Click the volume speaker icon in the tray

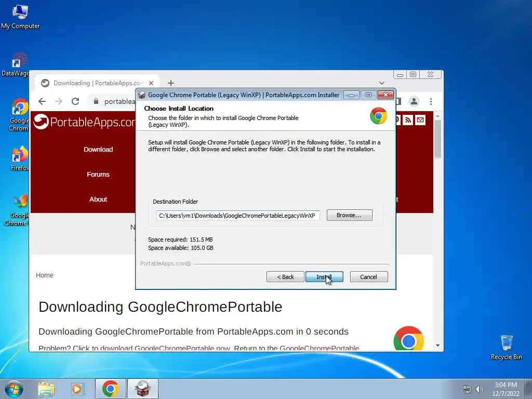pos(480,389)
